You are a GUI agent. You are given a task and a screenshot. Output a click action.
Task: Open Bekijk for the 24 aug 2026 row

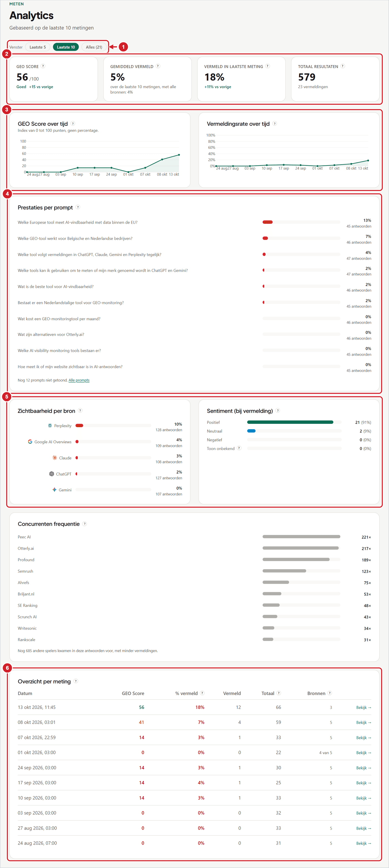click(364, 843)
